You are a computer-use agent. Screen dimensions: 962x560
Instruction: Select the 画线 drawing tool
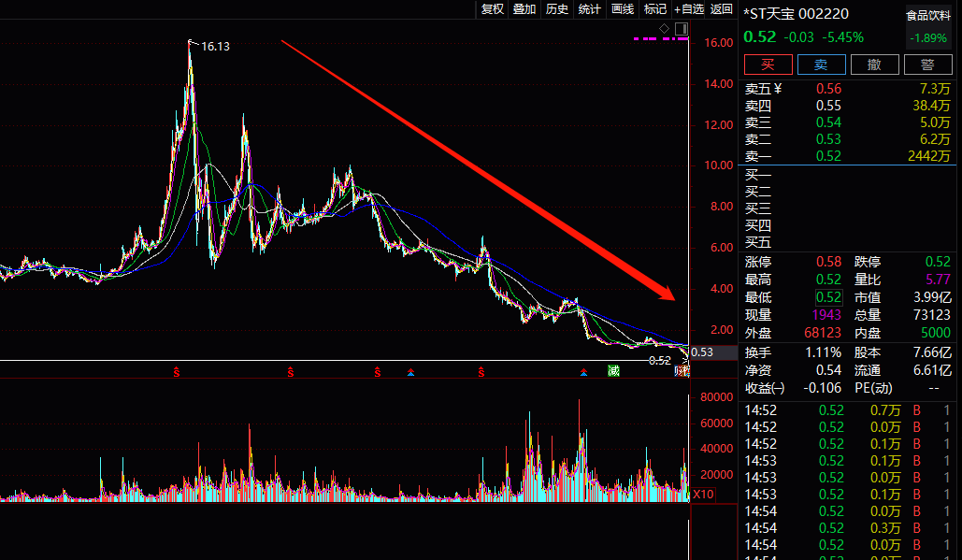[623, 9]
